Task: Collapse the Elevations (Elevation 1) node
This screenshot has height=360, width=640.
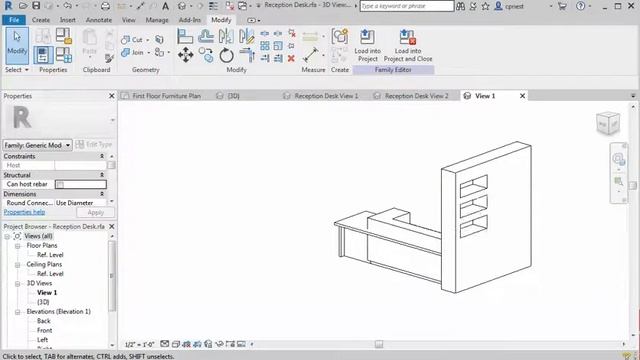Action: pos(18,312)
